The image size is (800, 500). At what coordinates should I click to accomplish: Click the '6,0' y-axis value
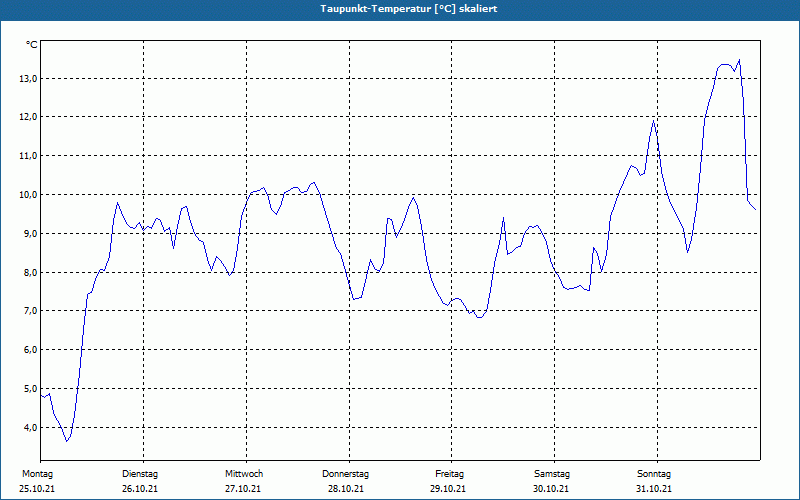(31, 349)
